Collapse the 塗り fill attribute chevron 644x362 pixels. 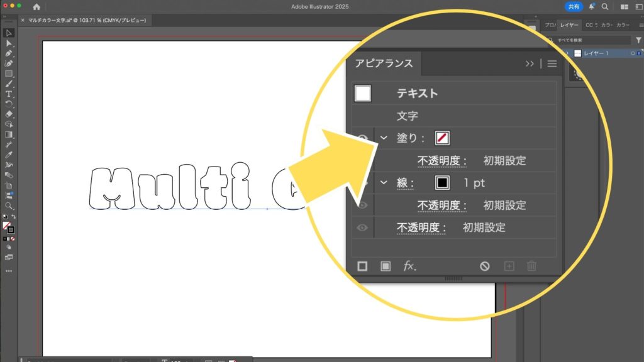(x=384, y=138)
